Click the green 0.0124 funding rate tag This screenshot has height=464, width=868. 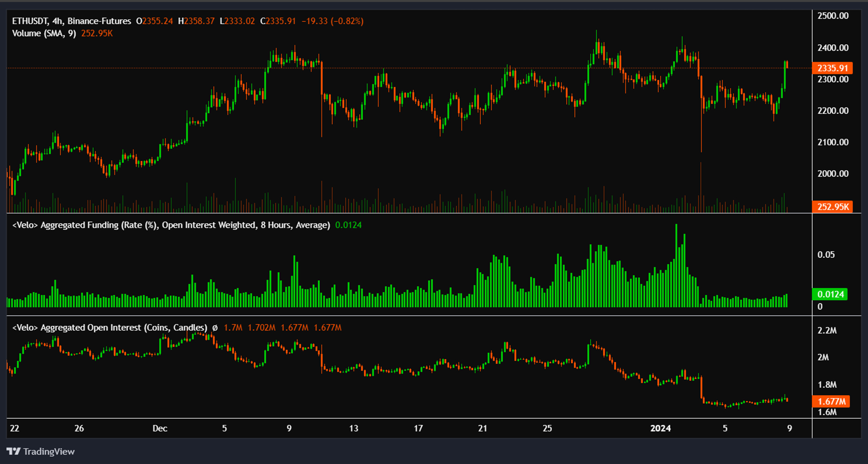coord(830,294)
